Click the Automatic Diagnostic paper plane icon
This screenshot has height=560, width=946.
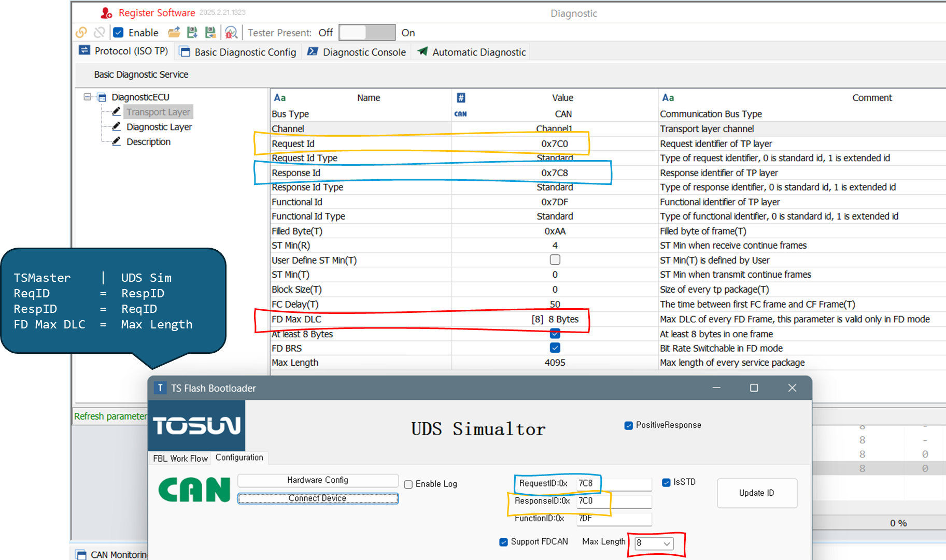tap(422, 51)
